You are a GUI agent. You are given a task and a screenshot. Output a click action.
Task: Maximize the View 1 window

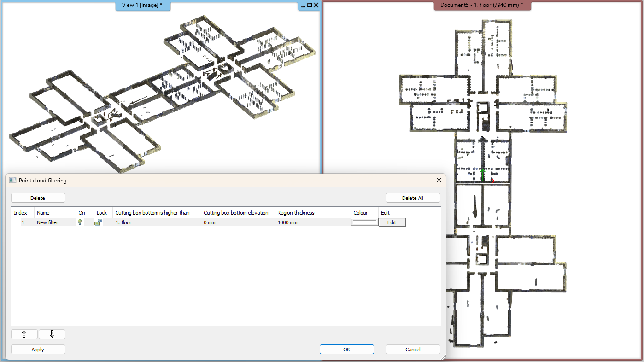point(310,6)
